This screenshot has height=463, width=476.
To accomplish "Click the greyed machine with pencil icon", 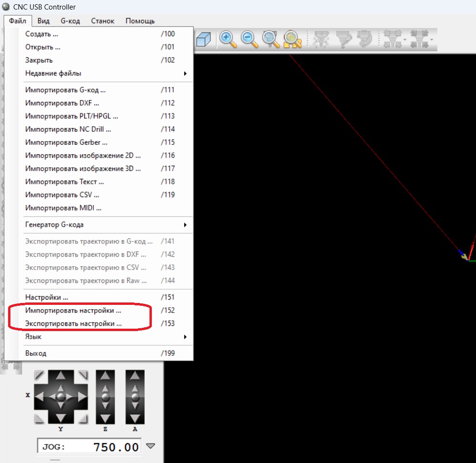I will (344, 40).
